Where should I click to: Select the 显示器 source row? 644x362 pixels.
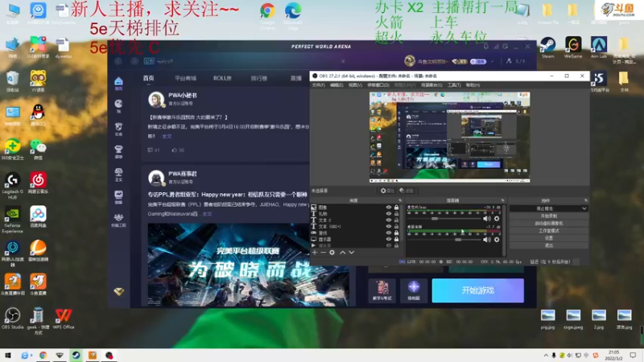point(355,239)
